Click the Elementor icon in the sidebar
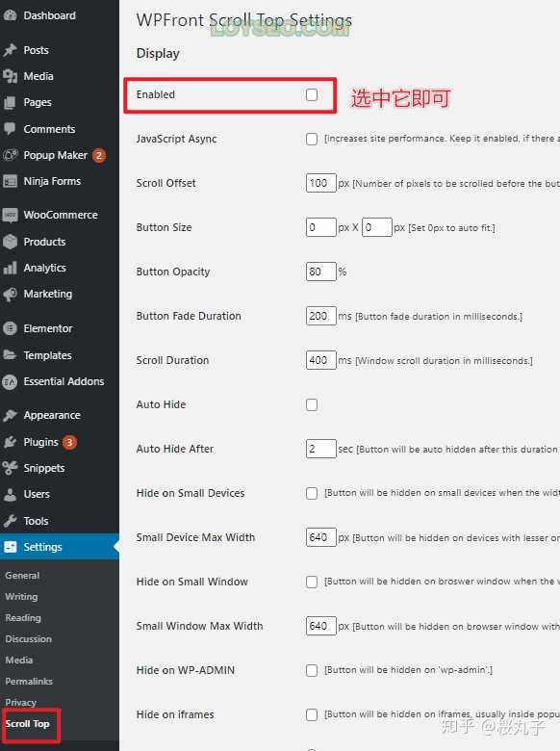Image resolution: width=560 pixels, height=751 pixels. 10,328
